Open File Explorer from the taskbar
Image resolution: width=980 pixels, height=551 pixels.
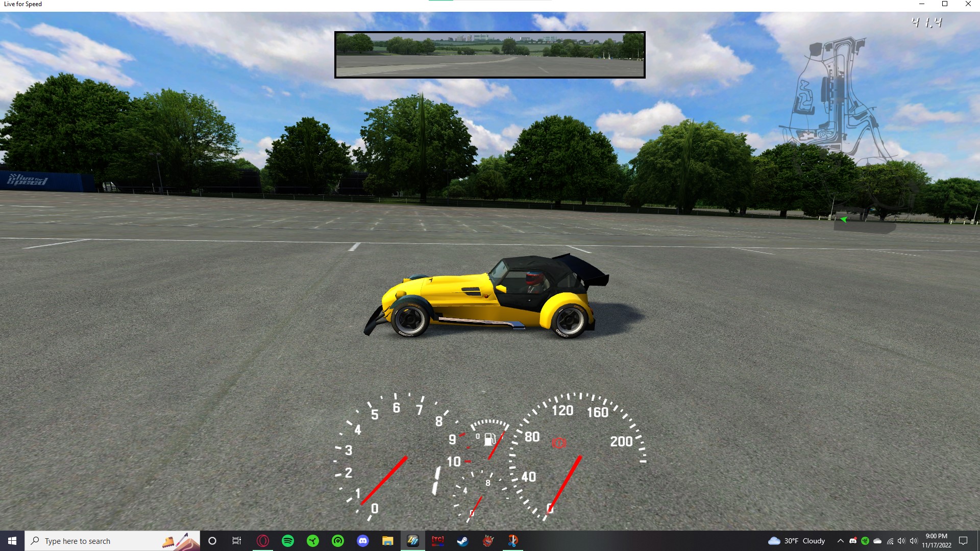click(x=388, y=541)
